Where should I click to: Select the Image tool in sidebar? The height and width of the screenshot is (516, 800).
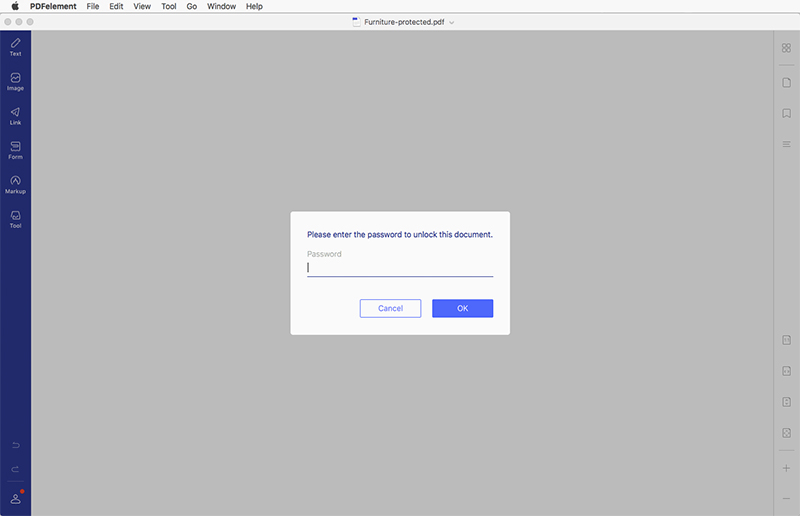tap(15, 82)
